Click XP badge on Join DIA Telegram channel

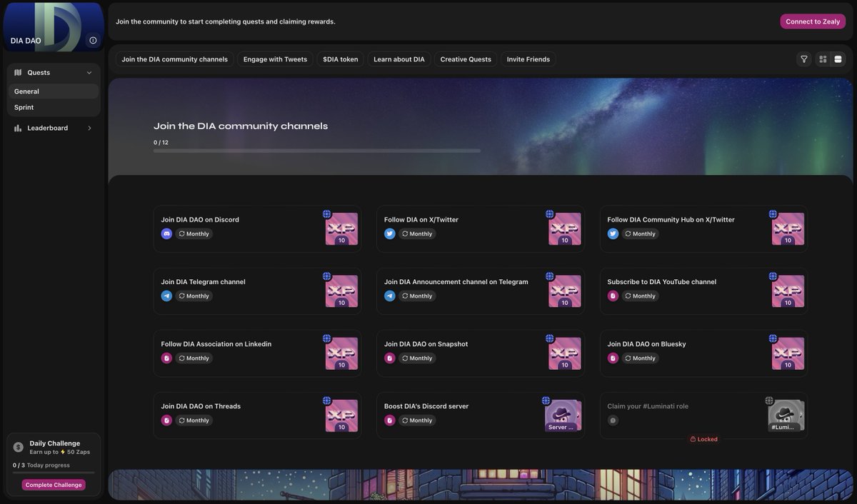341,291
